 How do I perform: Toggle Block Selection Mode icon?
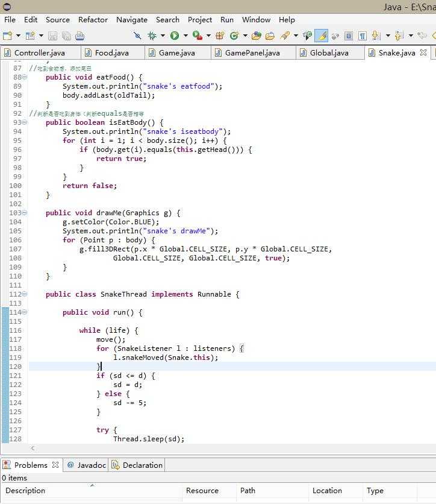coord(348,36)
